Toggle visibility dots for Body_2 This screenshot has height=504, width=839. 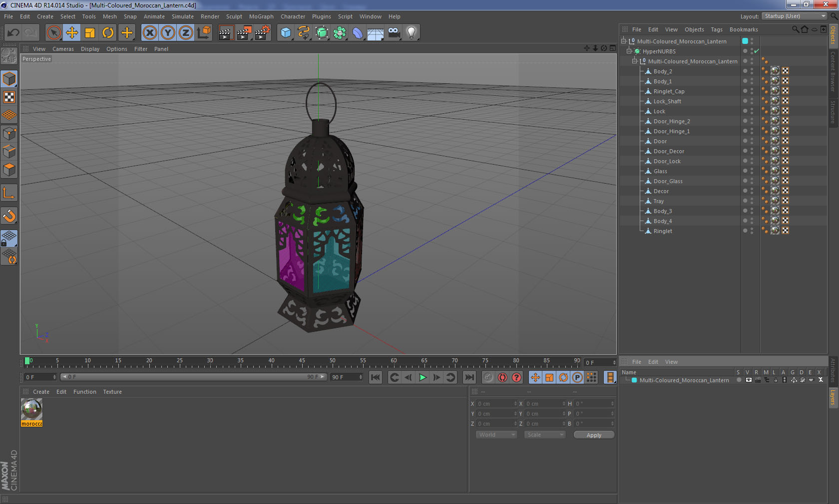point(752,71)
